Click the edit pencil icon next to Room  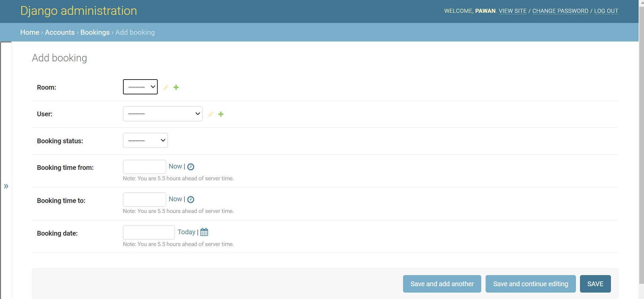coord(166,87)
